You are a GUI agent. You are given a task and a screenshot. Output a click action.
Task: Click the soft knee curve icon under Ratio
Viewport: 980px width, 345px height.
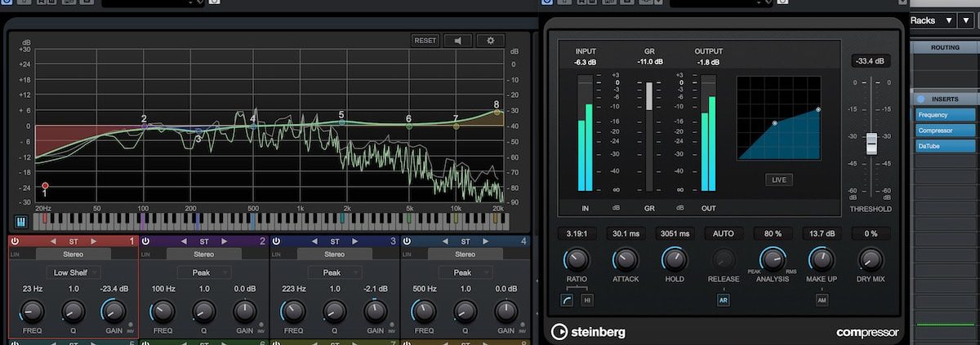tap(567, 299)
